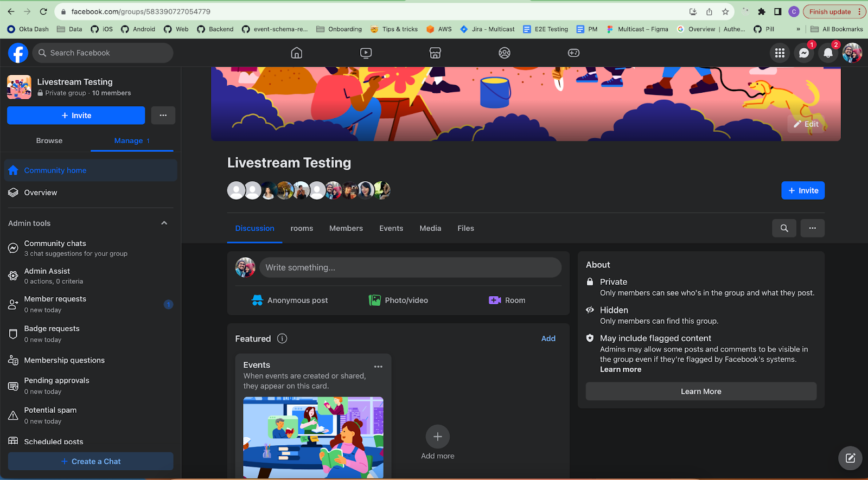
Task: Open Events card three-dot options
Action: [x=378, y=367]
